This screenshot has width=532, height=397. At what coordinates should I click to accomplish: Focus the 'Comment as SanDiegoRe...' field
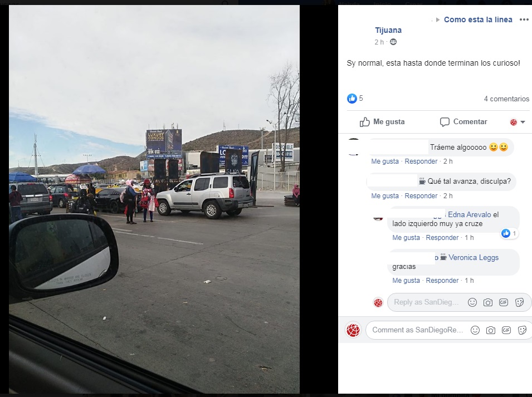pyautogui.click(x=417, y=330)
